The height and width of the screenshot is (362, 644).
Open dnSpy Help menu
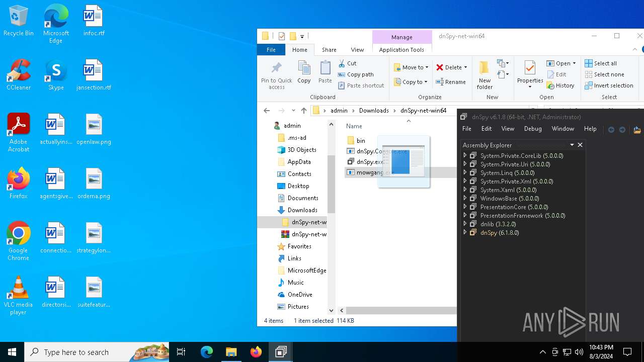point(590,129)
